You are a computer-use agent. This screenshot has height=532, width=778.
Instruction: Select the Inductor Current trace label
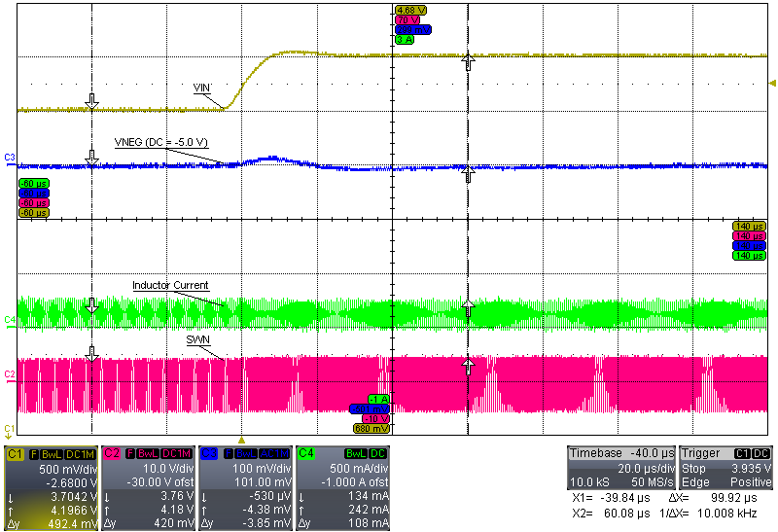[170, 286]
